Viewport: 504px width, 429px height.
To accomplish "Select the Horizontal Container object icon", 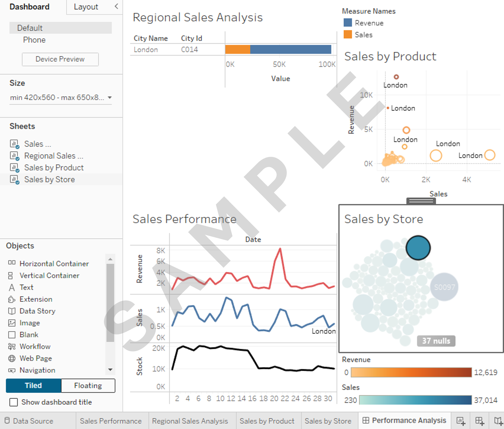I will (12, 263).
